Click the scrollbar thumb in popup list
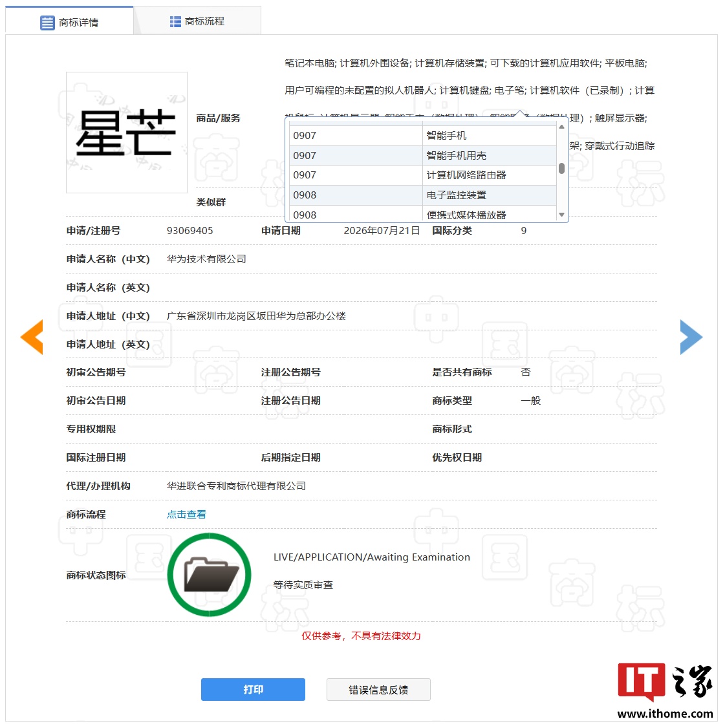Image resolution: width=725 pixels, height=728 pixels. [x=561, y=168]
